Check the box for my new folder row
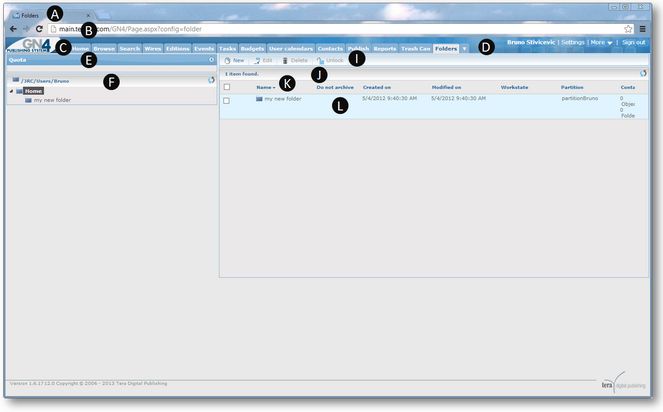 227,100
